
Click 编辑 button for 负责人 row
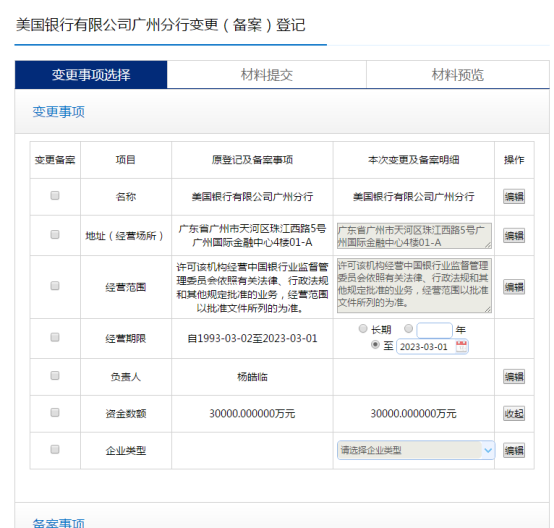click(x=514, y=377)
